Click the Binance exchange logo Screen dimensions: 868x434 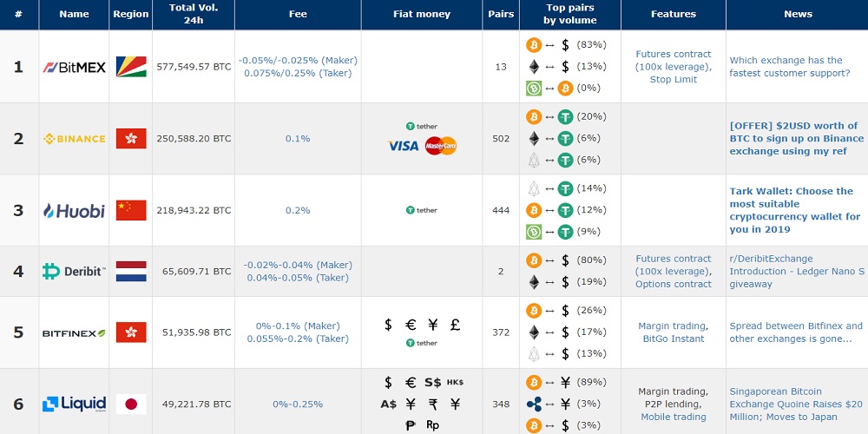(x=74, y=139)
